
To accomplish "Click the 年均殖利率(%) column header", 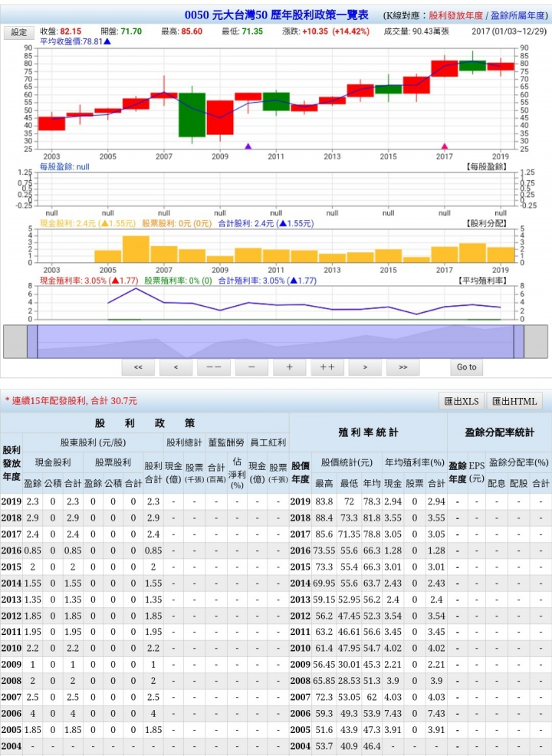I will point(415,462).
